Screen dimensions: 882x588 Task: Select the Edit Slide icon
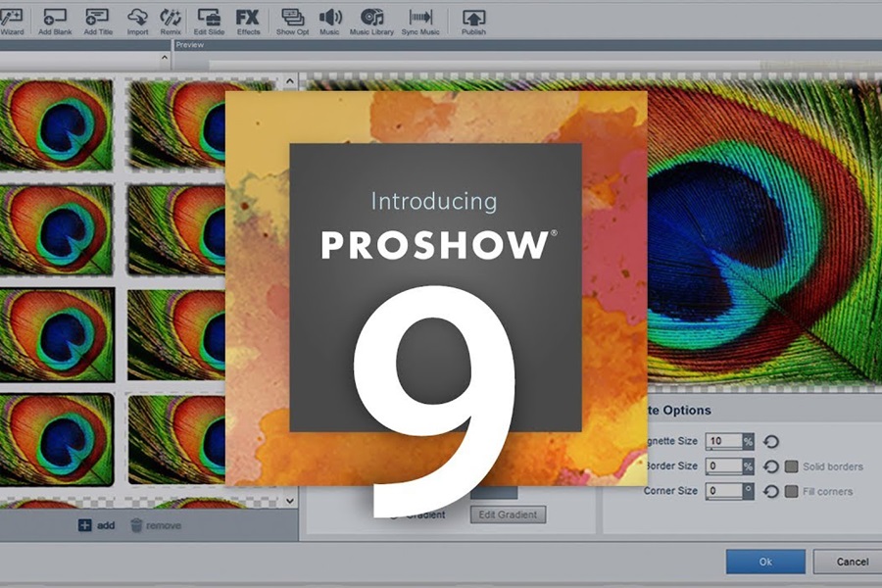click(x=209, y=18)
